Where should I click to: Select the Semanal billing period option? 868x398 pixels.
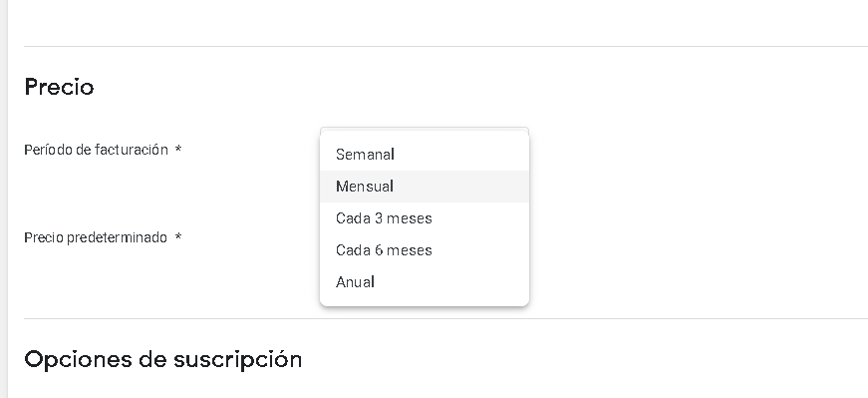[425, 154]
